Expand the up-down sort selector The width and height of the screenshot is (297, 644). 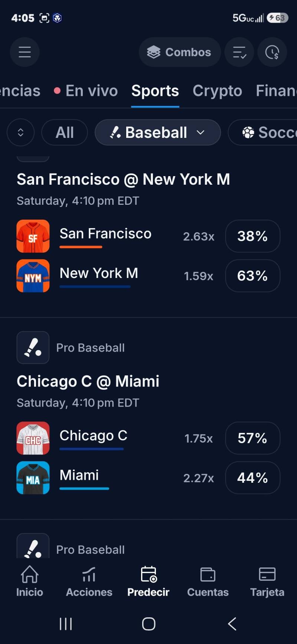click(x=21, y=132)
